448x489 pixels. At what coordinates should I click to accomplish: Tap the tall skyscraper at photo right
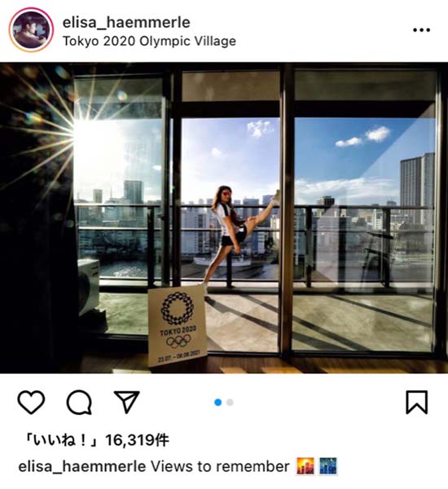click(417, 187)
